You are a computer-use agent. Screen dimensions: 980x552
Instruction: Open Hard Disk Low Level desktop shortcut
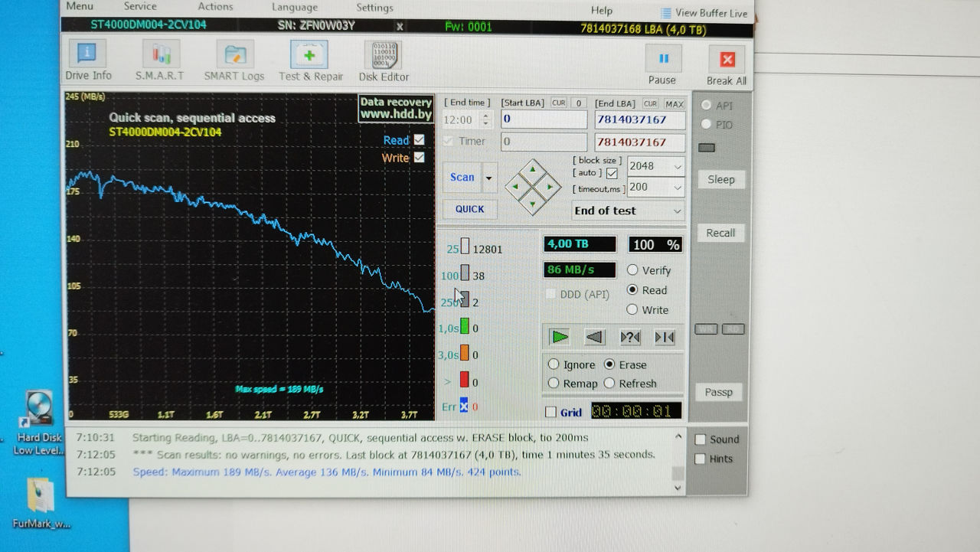tap(38, 422)
